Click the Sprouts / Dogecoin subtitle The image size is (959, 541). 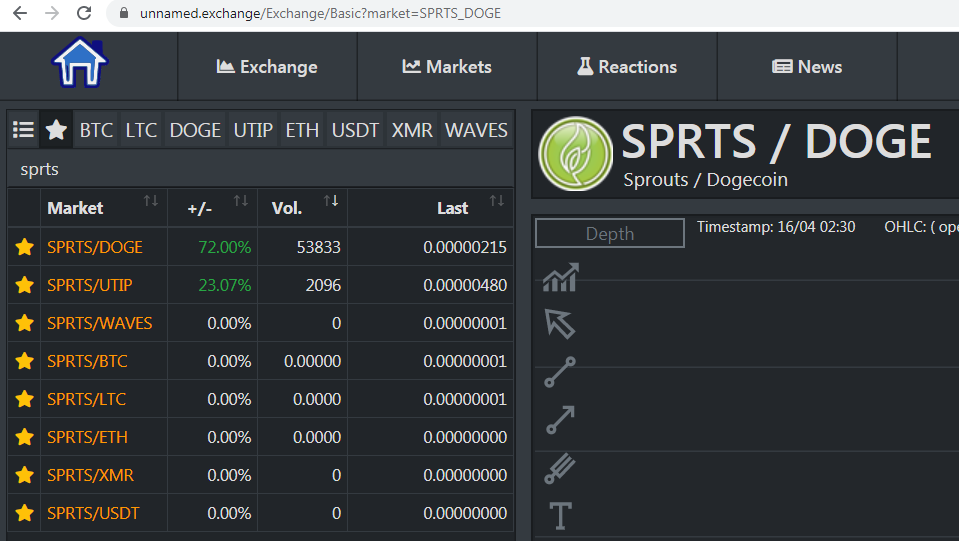(x=705, y=180)
